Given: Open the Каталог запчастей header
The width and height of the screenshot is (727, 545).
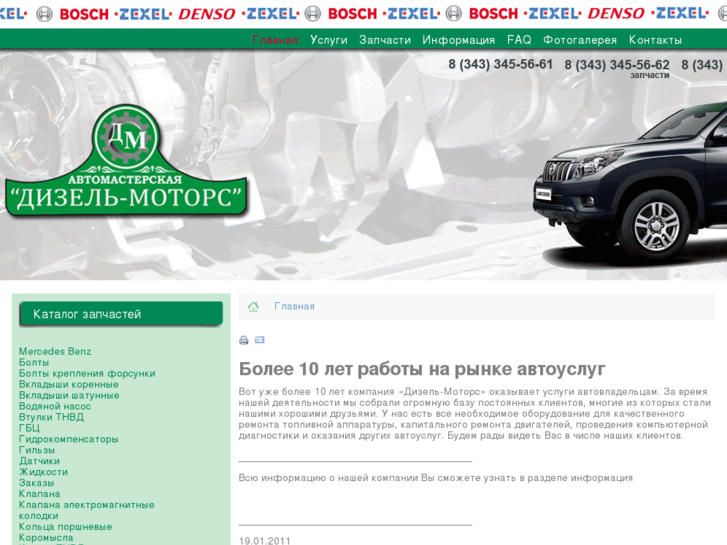Looking at the screenshot, I should 121,314.
